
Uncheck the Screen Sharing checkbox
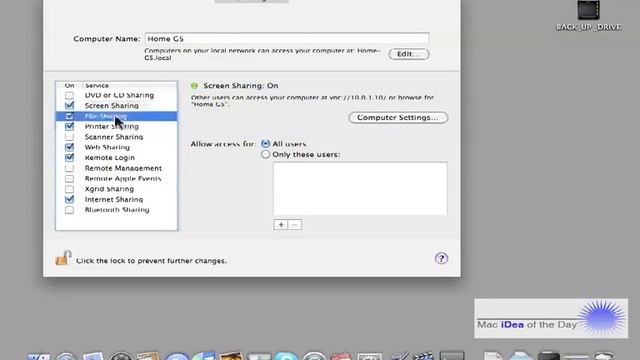tap(69, 106)
